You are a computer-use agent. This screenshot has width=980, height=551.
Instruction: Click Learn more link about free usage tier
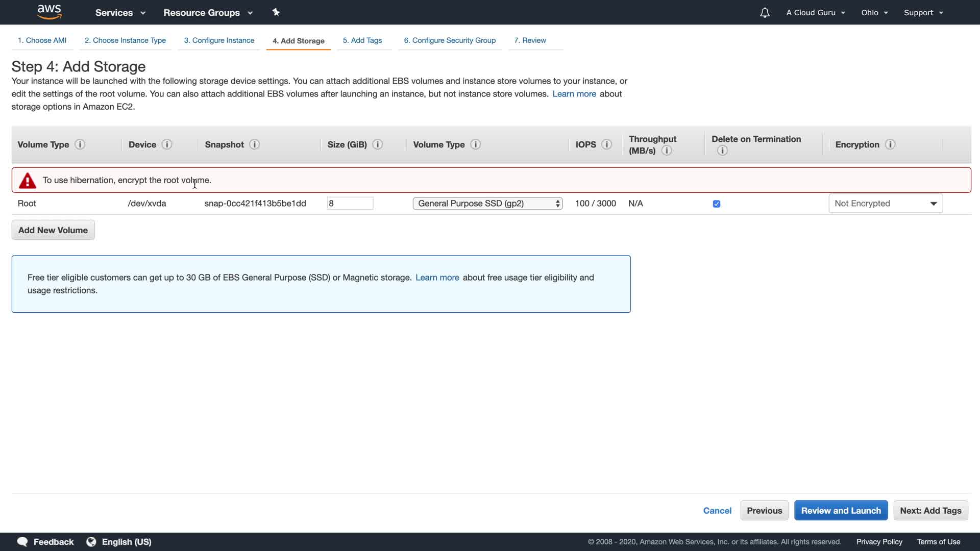click(437, 278)
